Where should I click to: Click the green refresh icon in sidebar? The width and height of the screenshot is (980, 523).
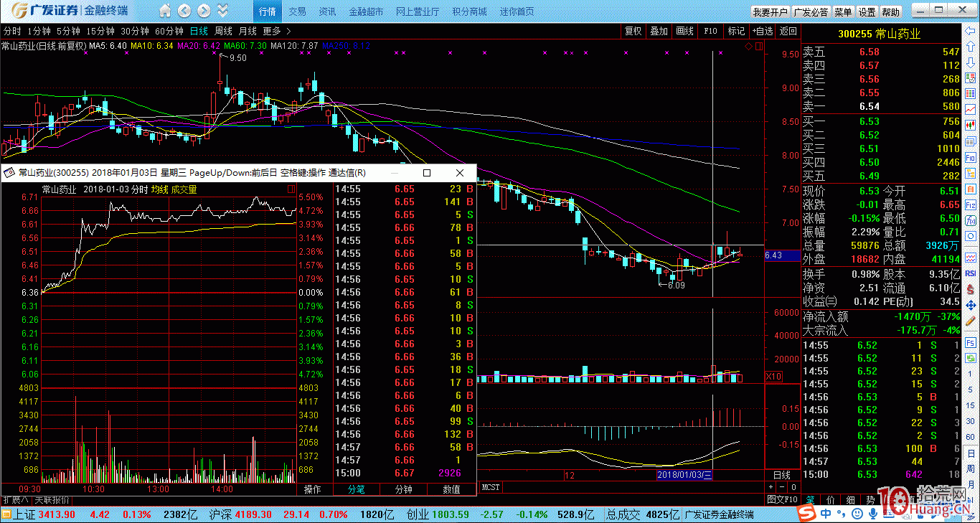click(x=970, y=359)
